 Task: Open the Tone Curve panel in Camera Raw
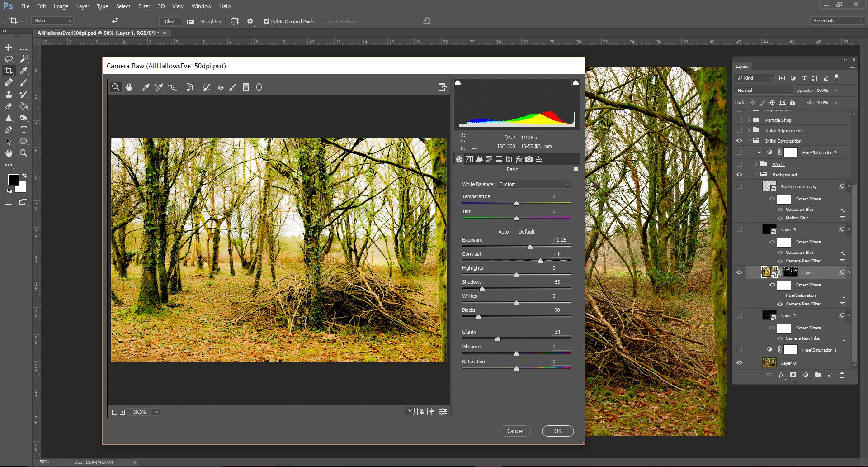pyautogui.click(x=469, y=159)
